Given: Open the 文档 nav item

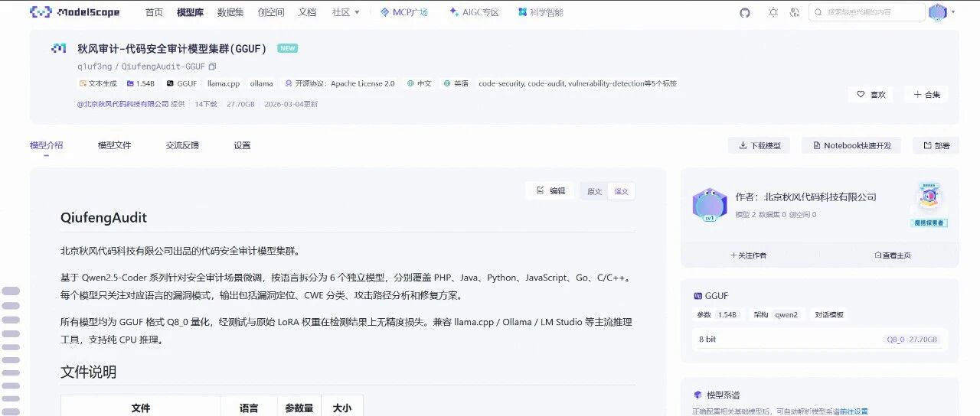Looking at the screenshot, I should pos(307,12).
